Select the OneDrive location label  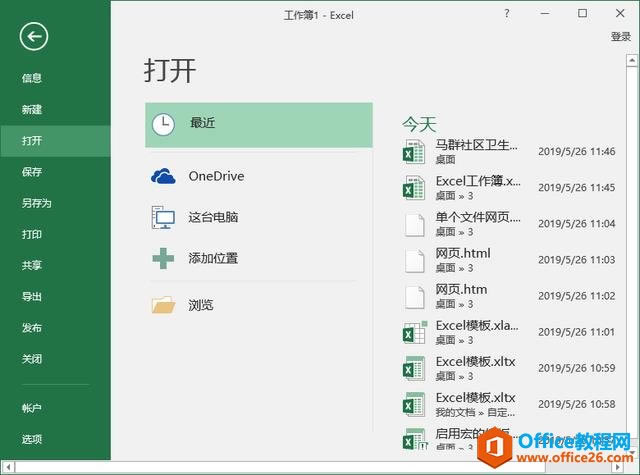[216, 176]
